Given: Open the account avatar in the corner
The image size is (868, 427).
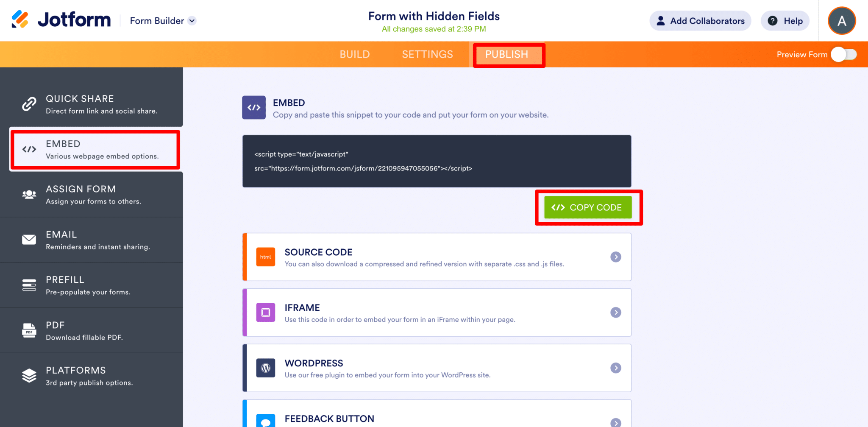Looking at the screenshot, I should click(842, 20).
